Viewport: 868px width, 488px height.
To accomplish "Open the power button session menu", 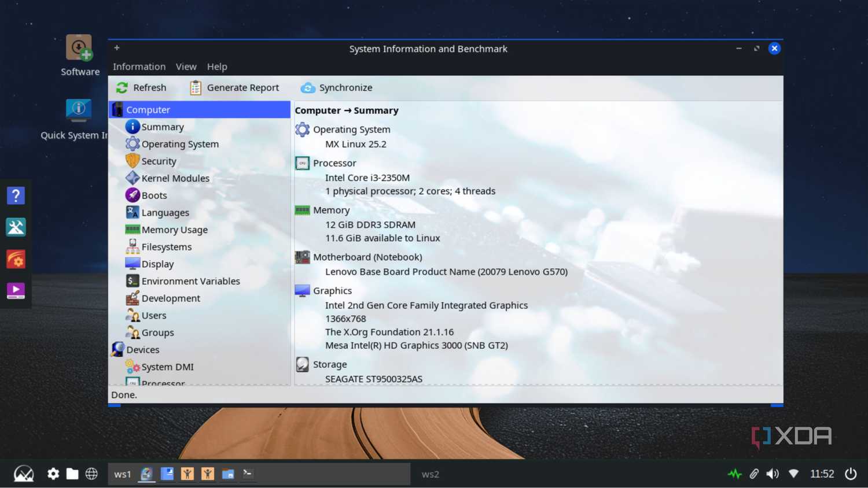I will coord(851,474).
